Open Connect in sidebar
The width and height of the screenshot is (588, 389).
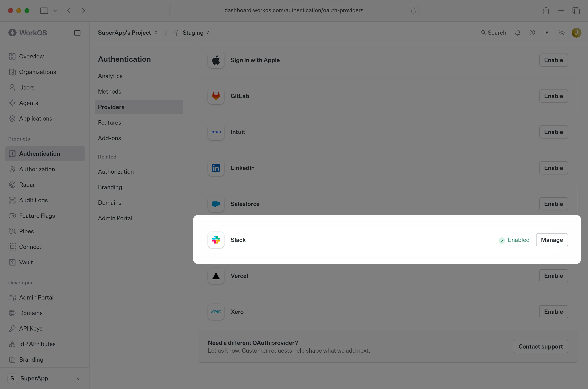(45, 247)
